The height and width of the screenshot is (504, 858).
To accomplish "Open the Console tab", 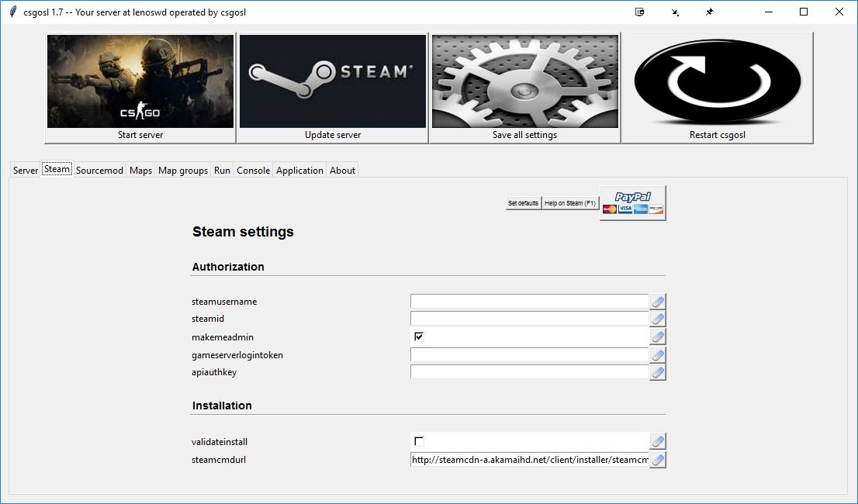I will (254, 170).
